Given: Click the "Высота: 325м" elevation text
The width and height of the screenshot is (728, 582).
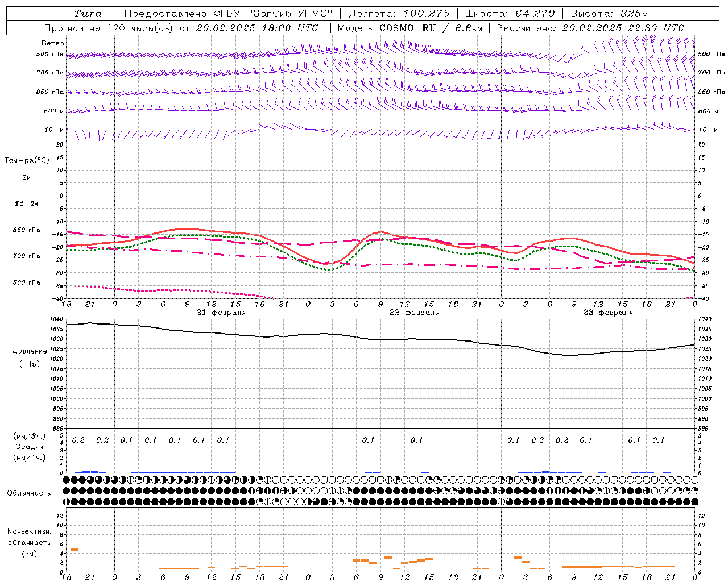Looking at the screenshot, I should tap(609, 14).
